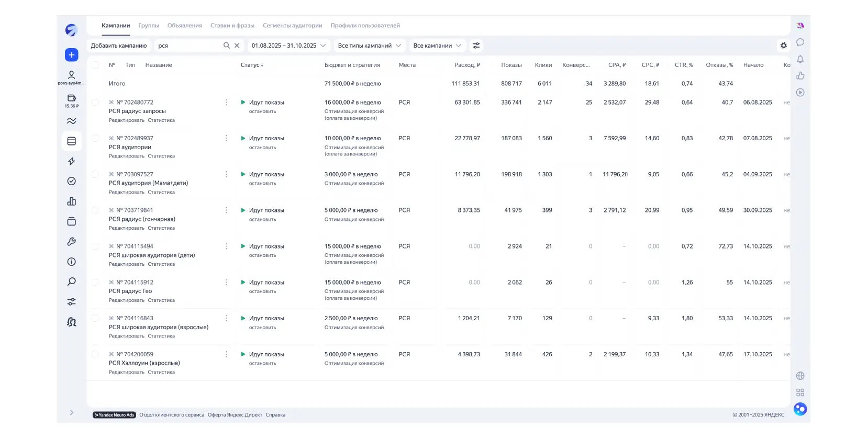Click the wrench tools icon in sidebar

pyautogui.click(x=72, y=242)
